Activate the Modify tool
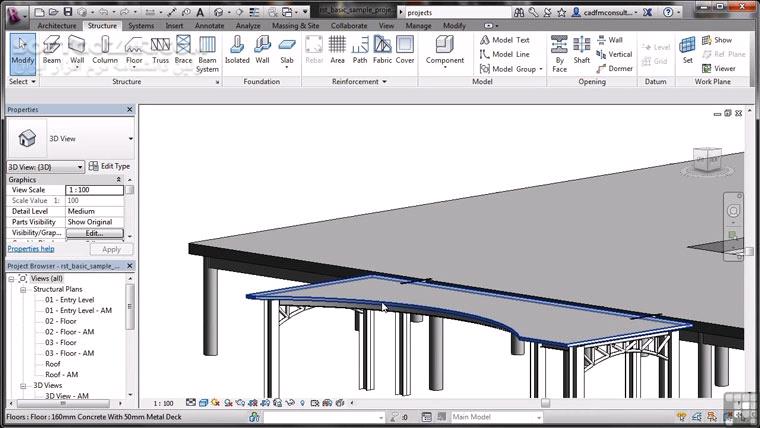 point(22,53)
